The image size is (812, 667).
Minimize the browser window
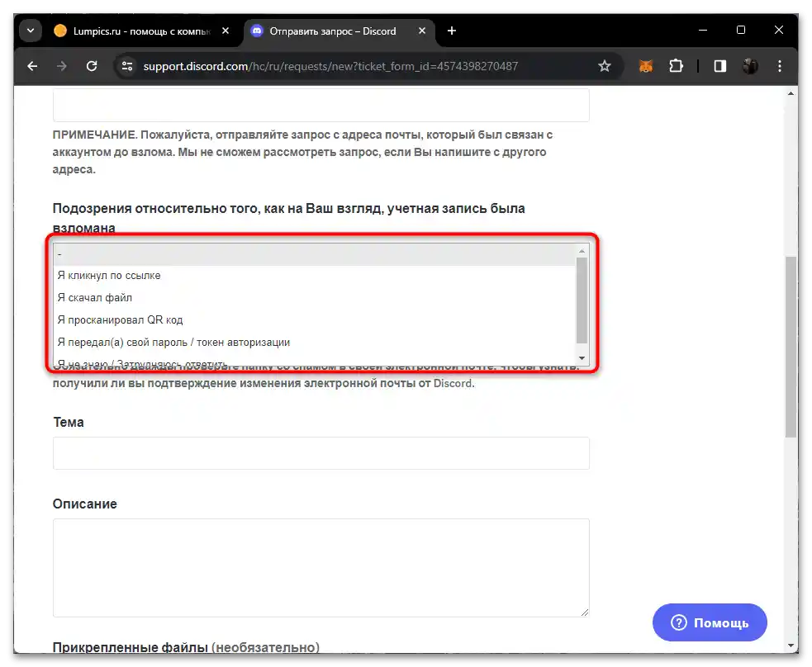tap(703, 31)
